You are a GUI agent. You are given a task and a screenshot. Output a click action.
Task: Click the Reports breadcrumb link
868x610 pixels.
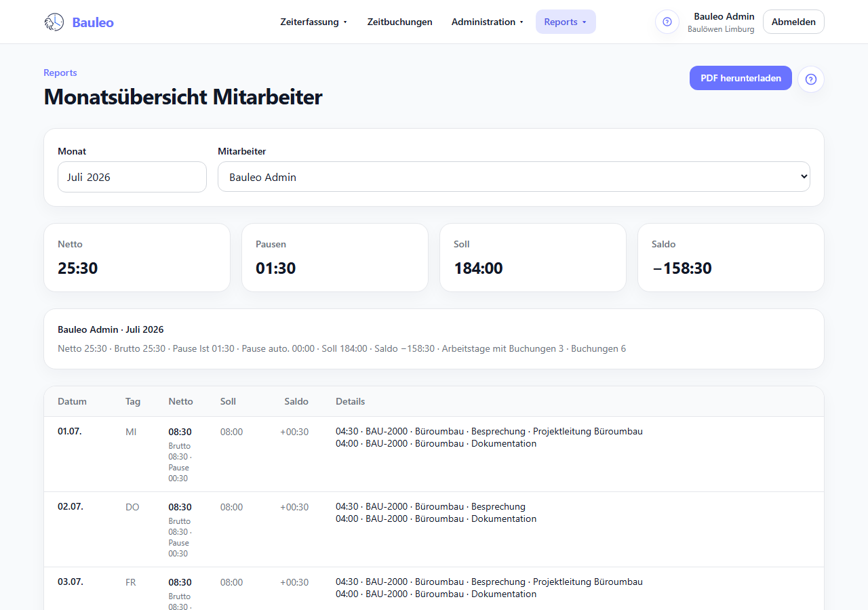pyautogui.click(x=60, y=73)
